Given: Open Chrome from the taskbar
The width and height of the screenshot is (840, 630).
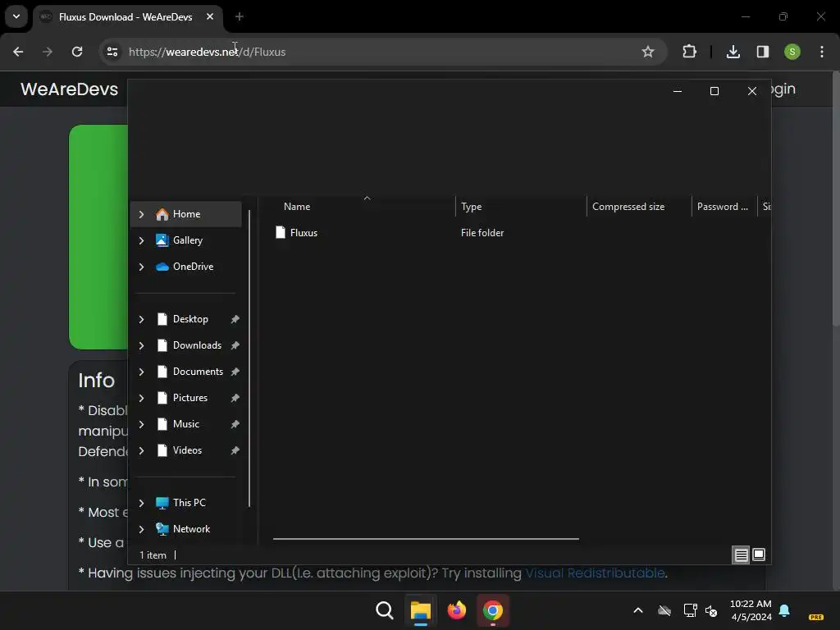Looking at the screenshot, I should click(493, 610).
